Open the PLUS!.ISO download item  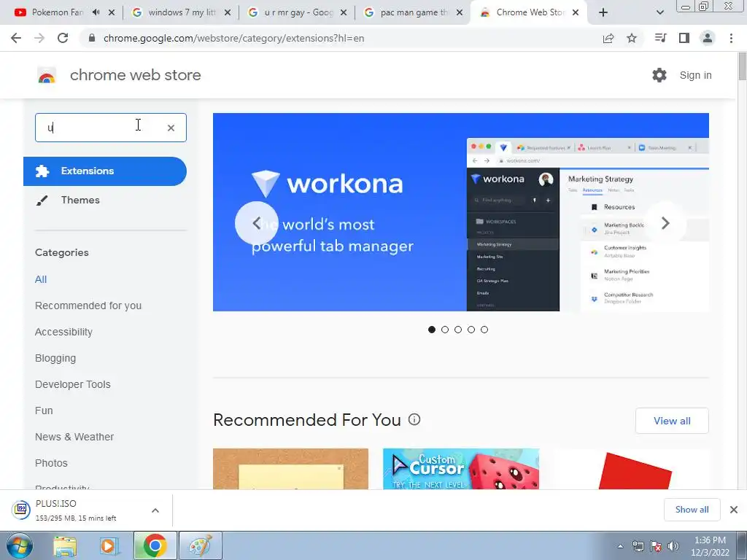76,510
